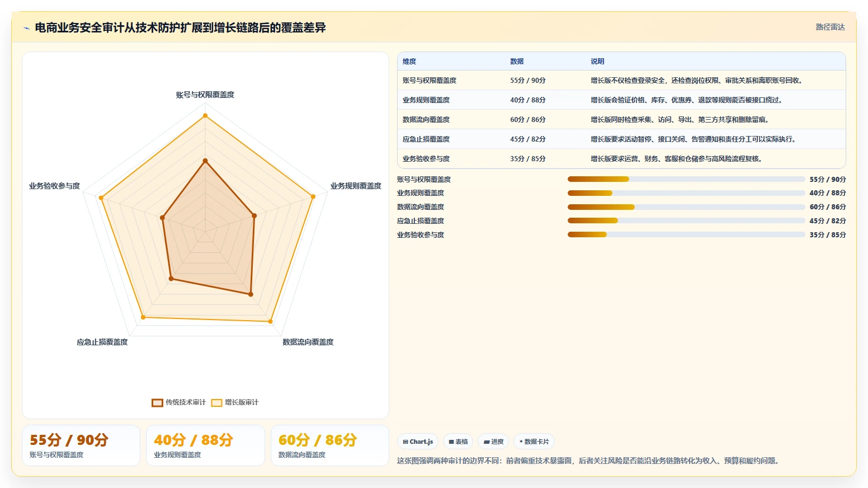Click radar axis label 数据流向覆盖度
Screen dimensions: 868x488
pos(308,342)
